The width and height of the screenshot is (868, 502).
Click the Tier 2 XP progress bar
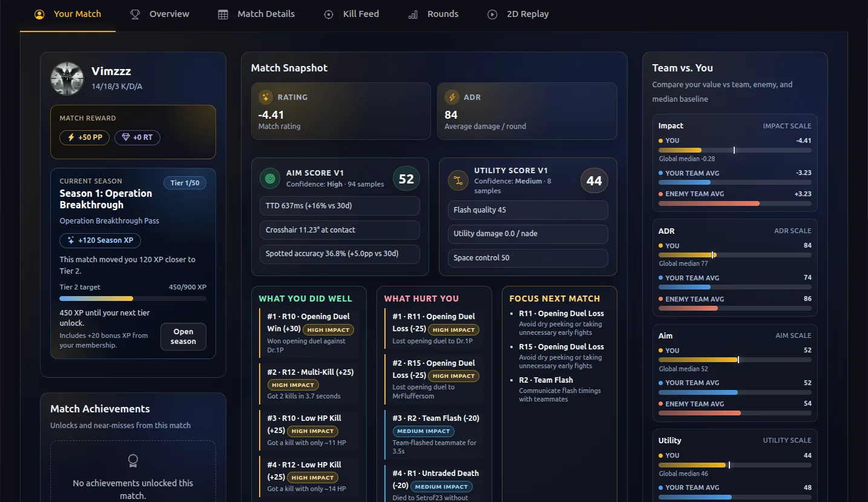133,299
